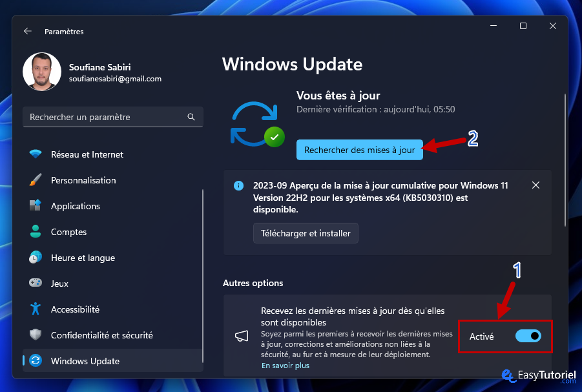Click the Vous êtes à jour heading

[338, 96]
